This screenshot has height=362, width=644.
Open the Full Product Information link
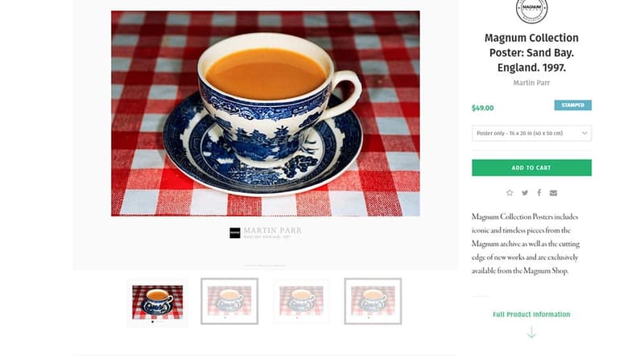[x=531, y=315]
